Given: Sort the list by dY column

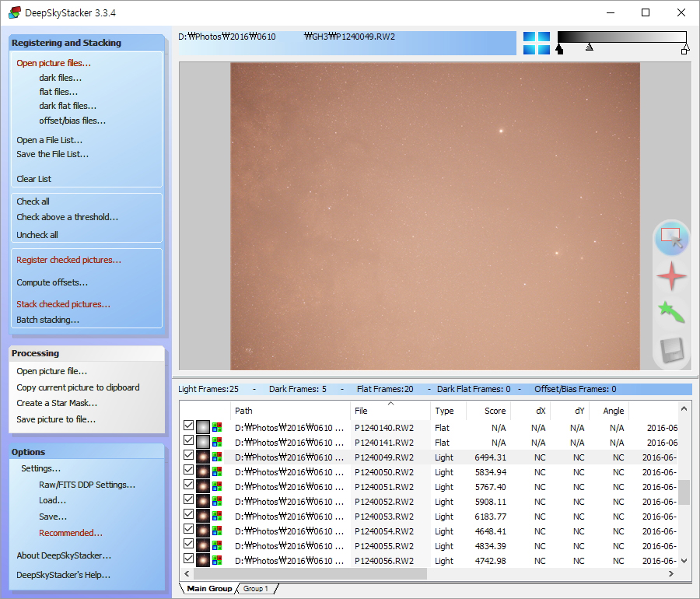Looking at the screenshot, I should [569, 411].
